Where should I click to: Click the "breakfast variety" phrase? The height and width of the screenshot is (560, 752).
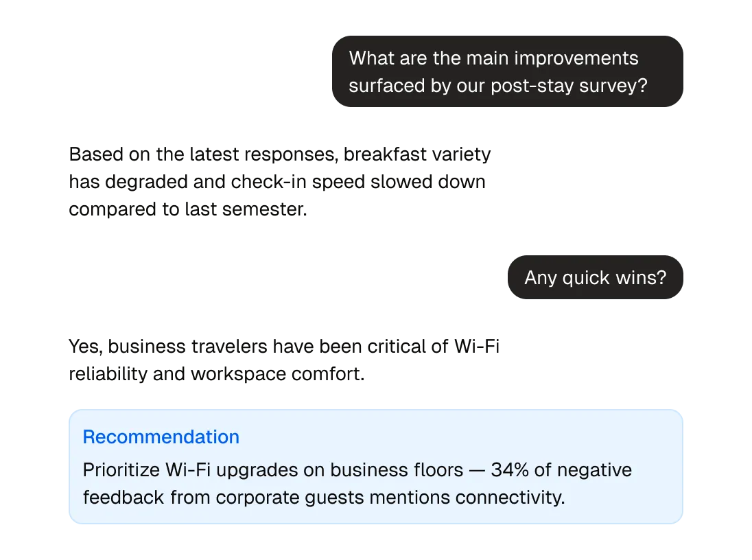click(x=417, y=154)
